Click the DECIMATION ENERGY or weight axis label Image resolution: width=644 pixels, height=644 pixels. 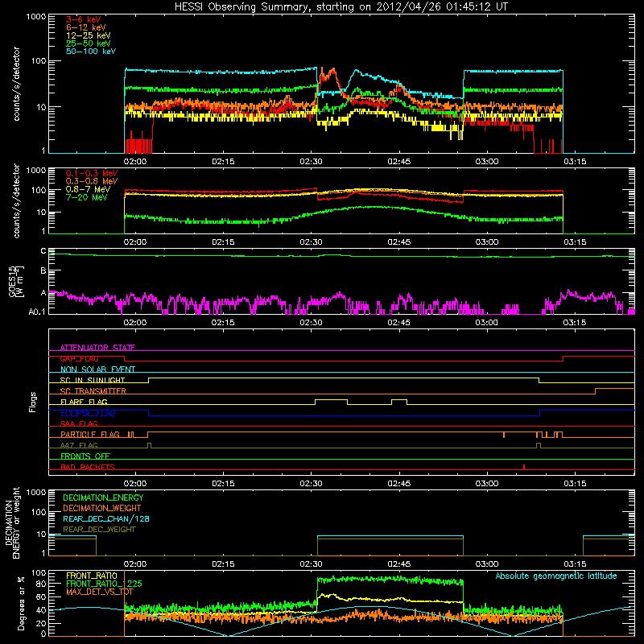[x=12, y=522]
